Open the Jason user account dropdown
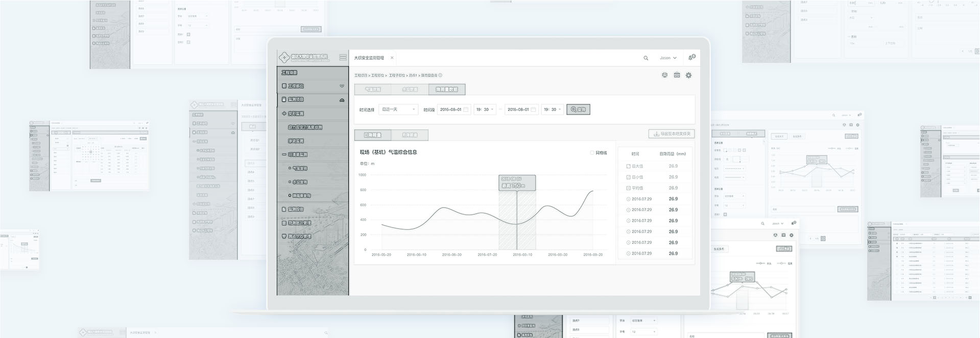The width and height of the screenshot is (980, 338). coord(667,58)
